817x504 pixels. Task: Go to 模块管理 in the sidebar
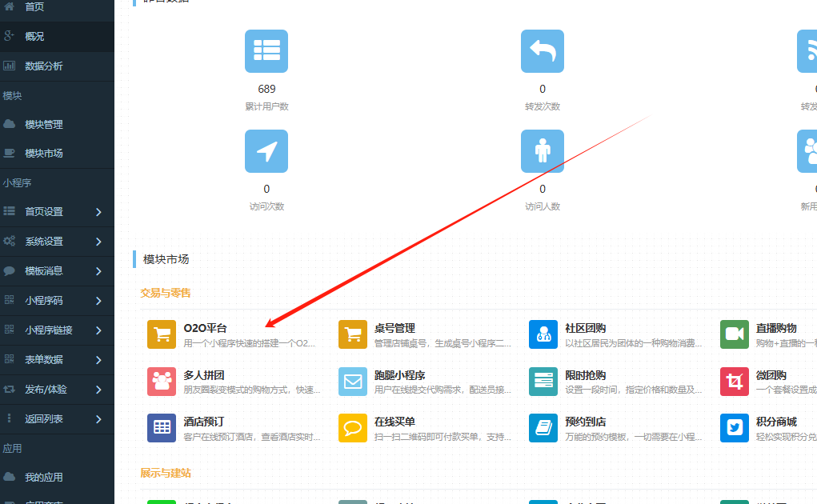(x=44, y=125)
